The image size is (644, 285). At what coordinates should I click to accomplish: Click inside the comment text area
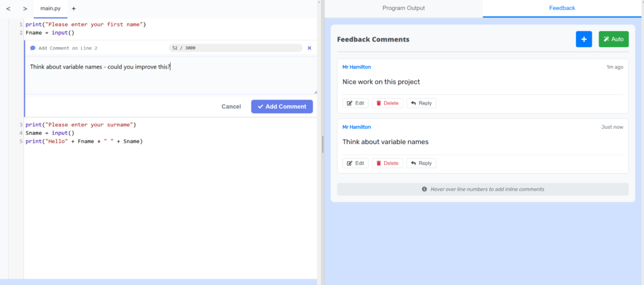point(170,79)
